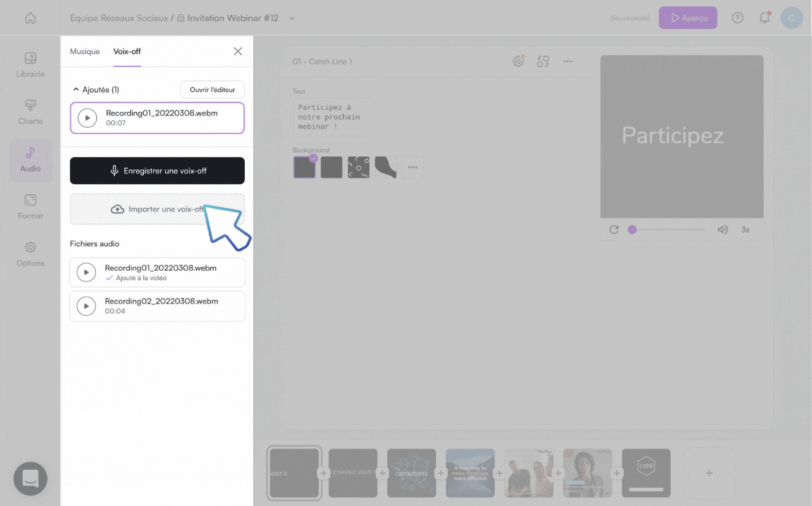Open Équipe Réseaux Sociaux breadcrumb

(119, 18)
